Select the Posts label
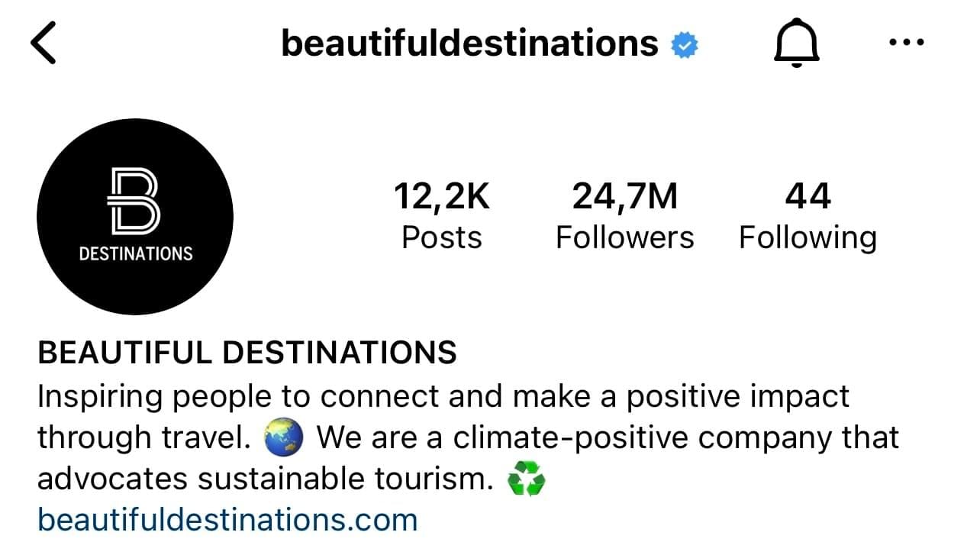The height and width of the screenshot is (542, 980). pos(442,237)
